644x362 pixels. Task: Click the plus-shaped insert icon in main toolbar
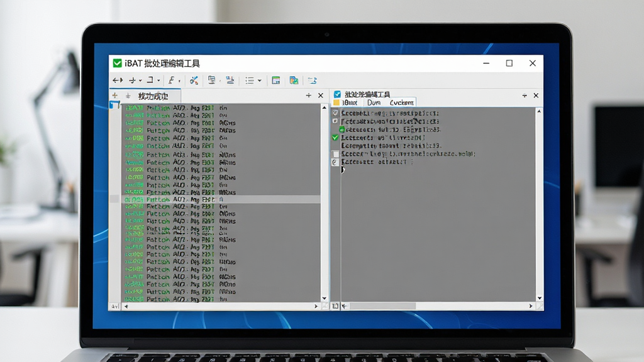pyautogui.click(x=132, y=80)
